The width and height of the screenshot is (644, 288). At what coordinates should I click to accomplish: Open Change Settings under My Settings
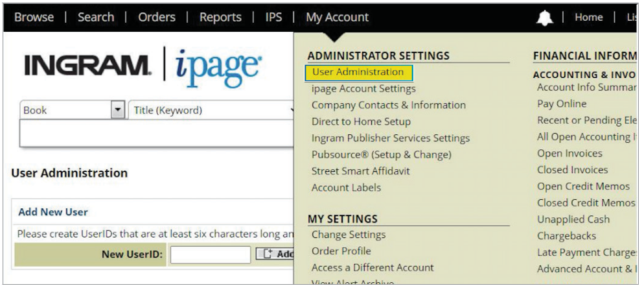point(349,235)
